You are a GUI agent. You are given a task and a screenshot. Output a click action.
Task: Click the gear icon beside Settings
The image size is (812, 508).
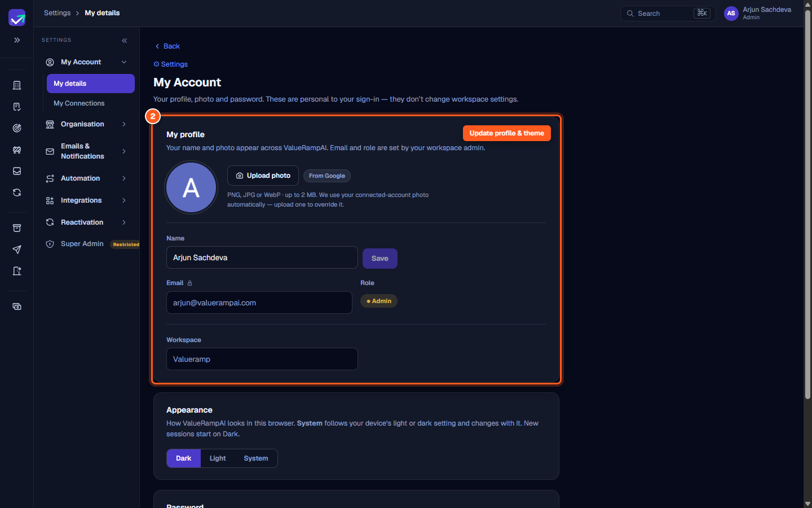pyautogui.click(x=156, y=64)
